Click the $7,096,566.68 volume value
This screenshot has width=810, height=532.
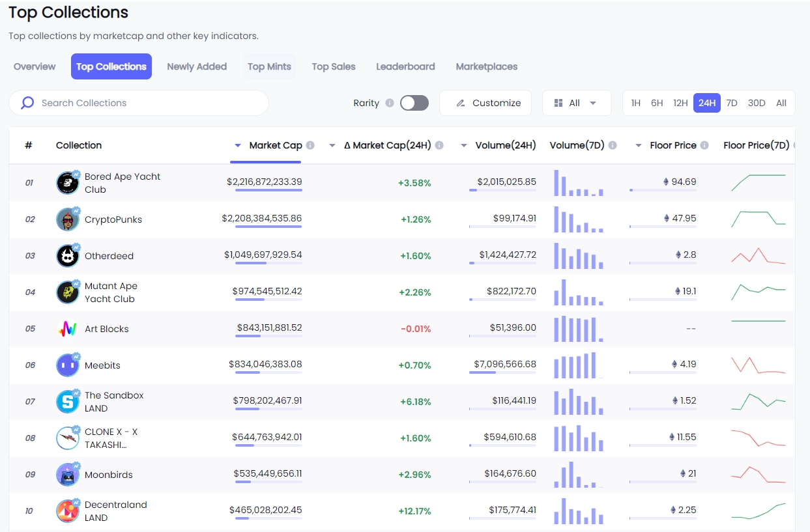(505, 364)
